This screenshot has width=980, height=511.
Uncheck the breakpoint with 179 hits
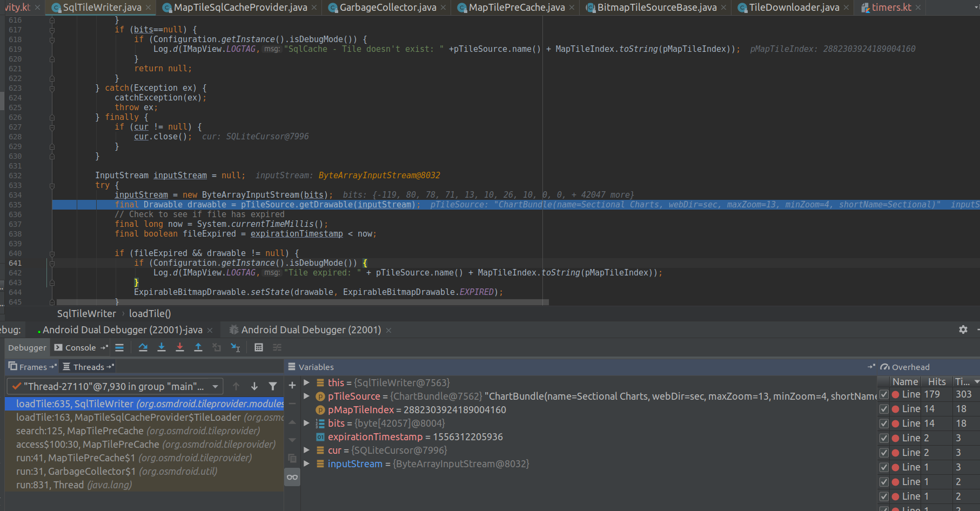click(x=884, y=394)
